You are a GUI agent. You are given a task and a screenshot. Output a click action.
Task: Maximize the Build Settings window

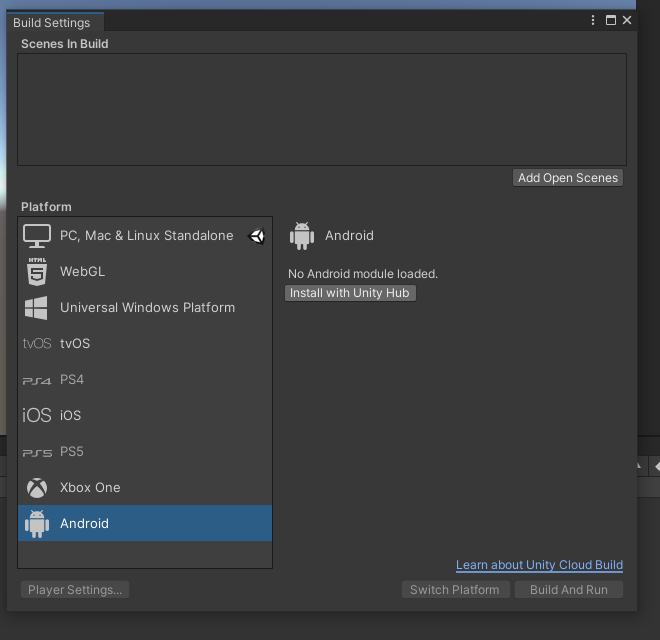(611, 20)
